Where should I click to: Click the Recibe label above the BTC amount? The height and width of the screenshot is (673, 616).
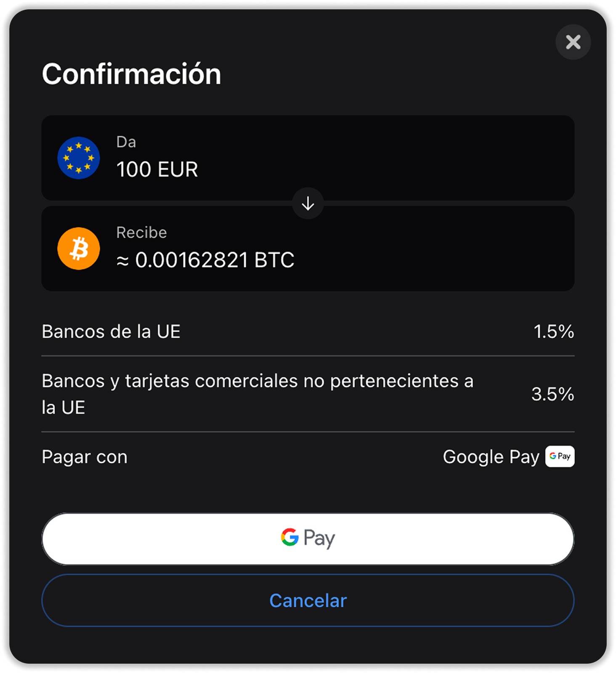142,233
